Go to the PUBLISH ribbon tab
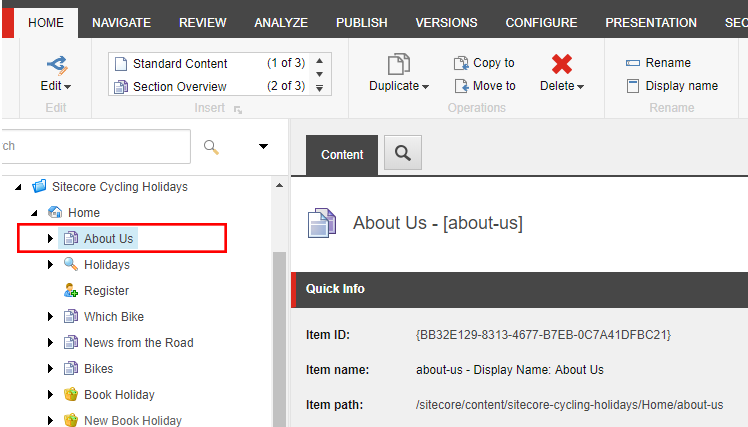 click(x=362, y=23)
